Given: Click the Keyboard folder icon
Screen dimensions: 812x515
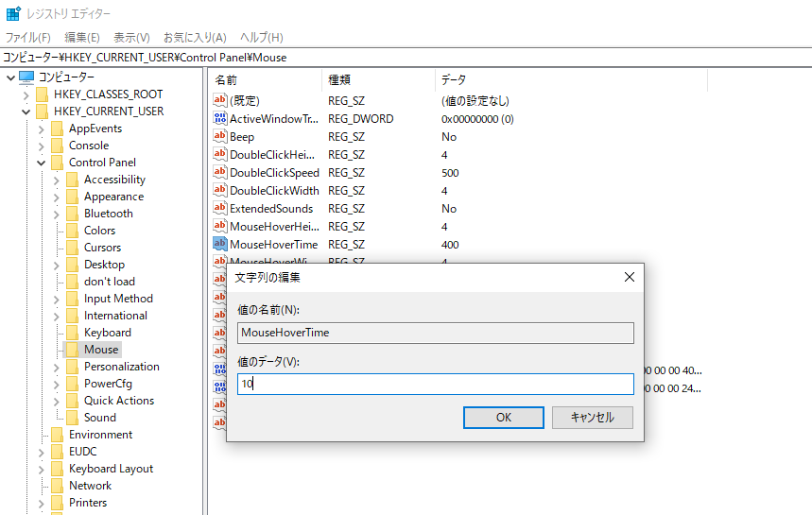Looking at the screenshot, I should pyautogui.click(x=73, y=333).
